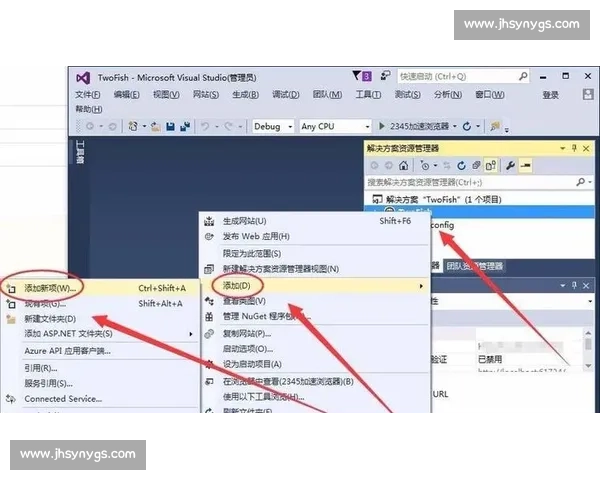Click the Open File toolbar icon

click(155, 126)
